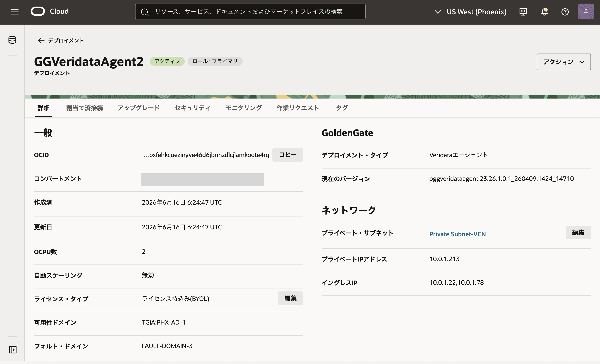This screenshot has width=600, height=364.
Task: Open the 作業リクエスト tab
Action: click(x=298, y=108)
